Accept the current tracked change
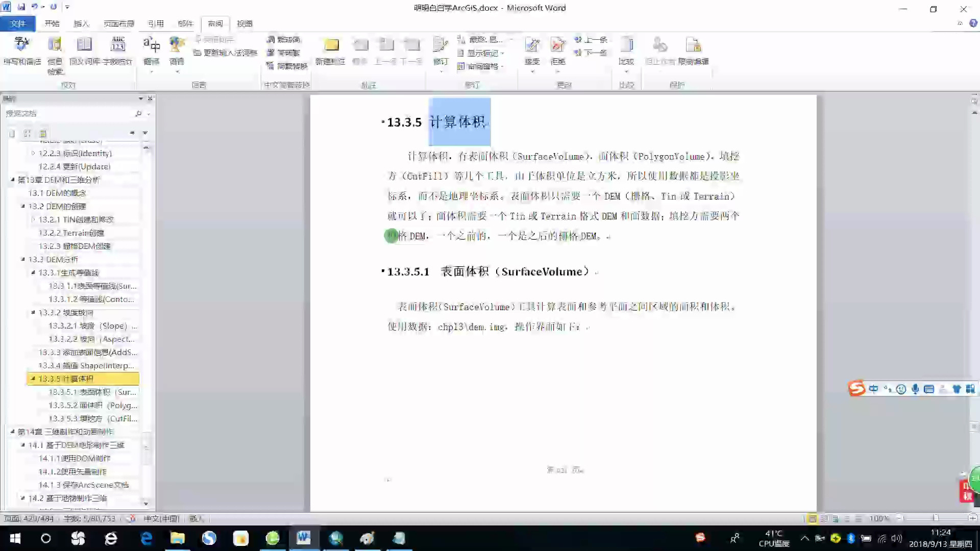 (x=532, y=48)
